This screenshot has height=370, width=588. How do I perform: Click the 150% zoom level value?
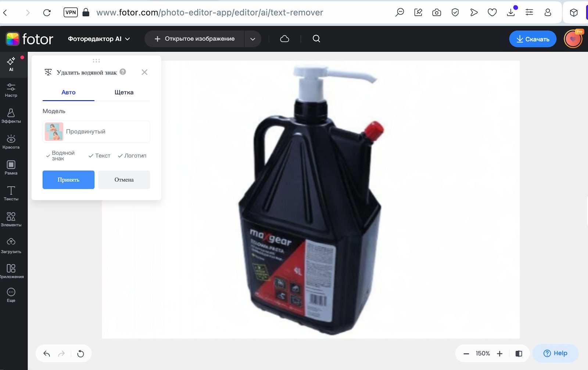[x=483, y=353]
